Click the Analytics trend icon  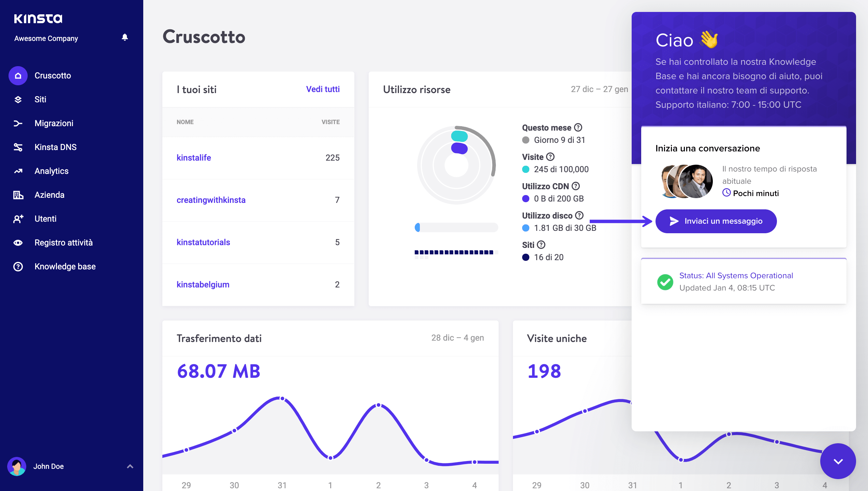tap(18, 171)
